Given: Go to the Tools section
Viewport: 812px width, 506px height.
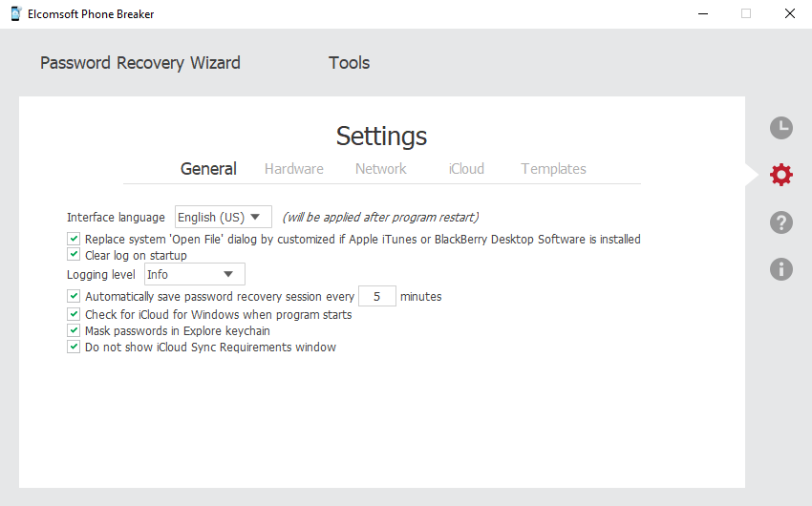Looking at the screenshot, I should [x=349, y=63].
